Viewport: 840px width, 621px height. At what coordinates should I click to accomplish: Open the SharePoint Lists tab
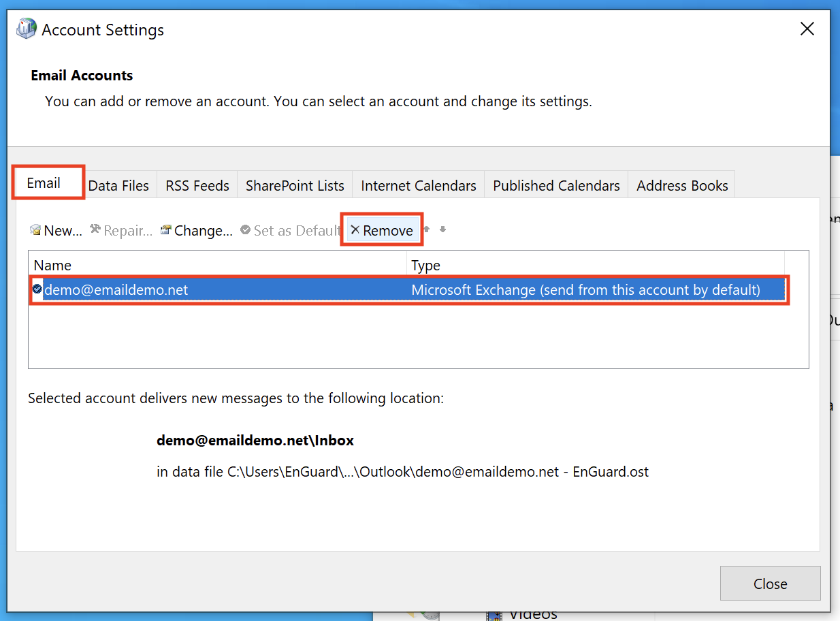coord(295,186)
